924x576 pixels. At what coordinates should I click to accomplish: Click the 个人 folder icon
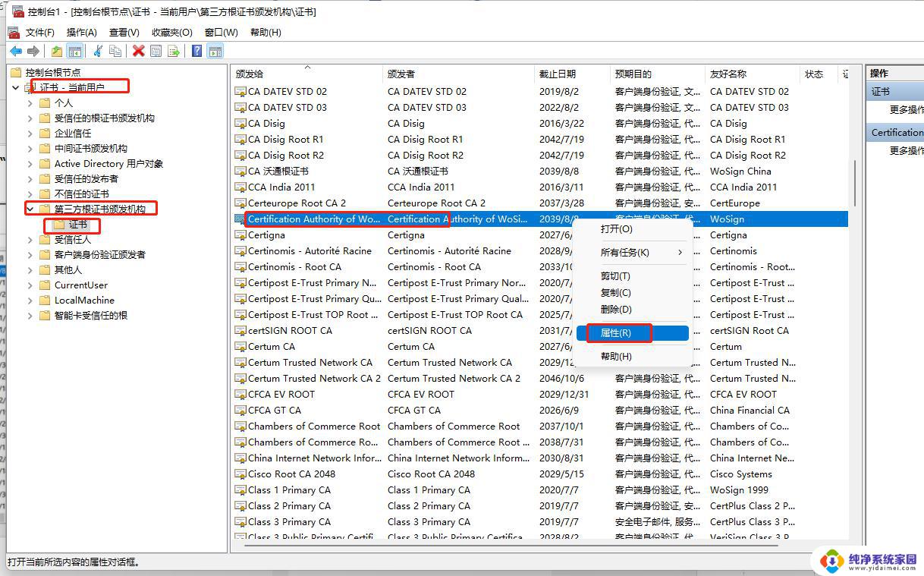pos(45,102)
